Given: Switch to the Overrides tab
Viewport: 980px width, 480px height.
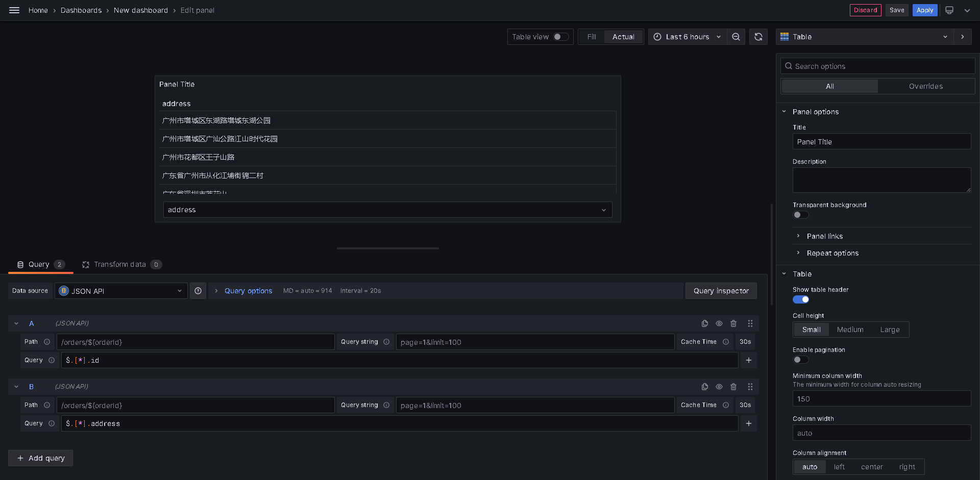Looking at the screenshot, I should coord(926,86).
